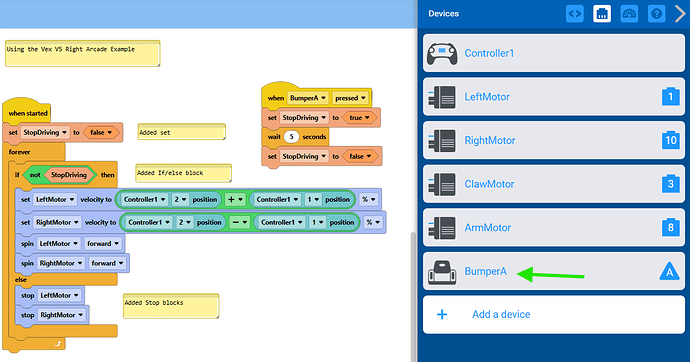The height and width of the screenshot is (362, 690).
Task: Open the plus operator dropdown
Action: click(235, 200)
